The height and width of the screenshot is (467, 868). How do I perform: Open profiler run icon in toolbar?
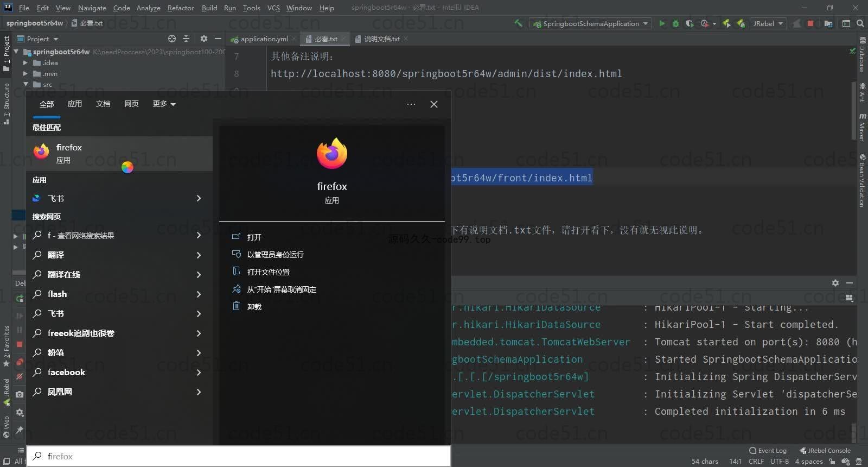705,23
